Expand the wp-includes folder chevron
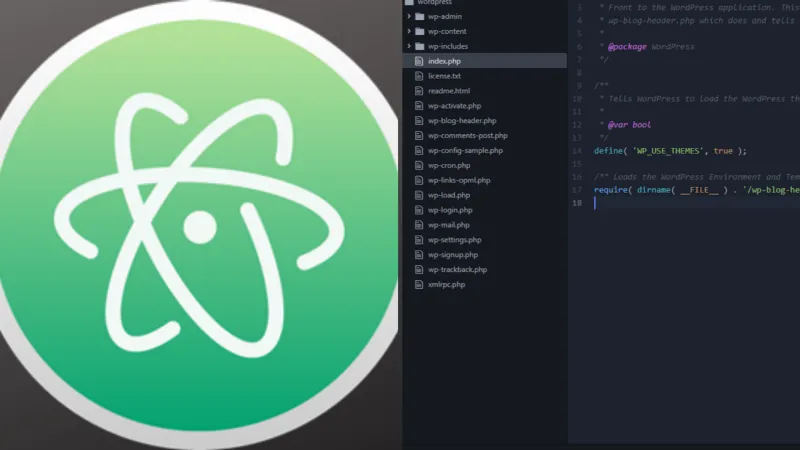Screen dimensions: 800x450 [409, 46]
